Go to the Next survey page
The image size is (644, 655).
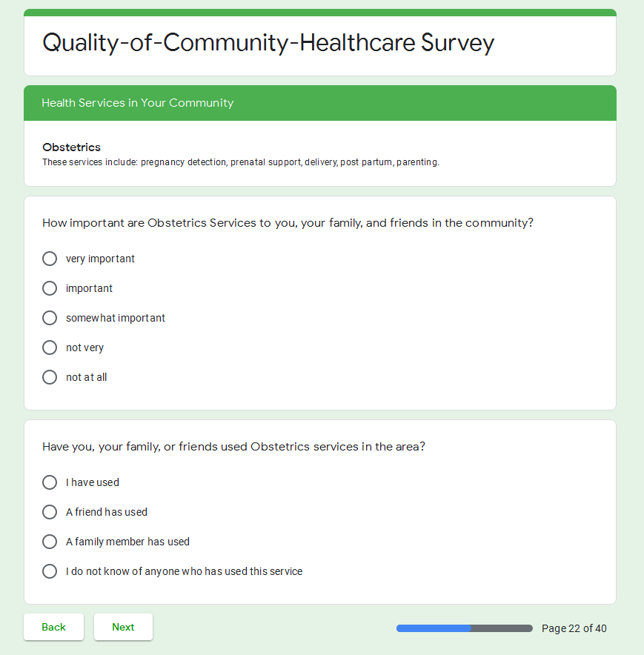point(123,627)
